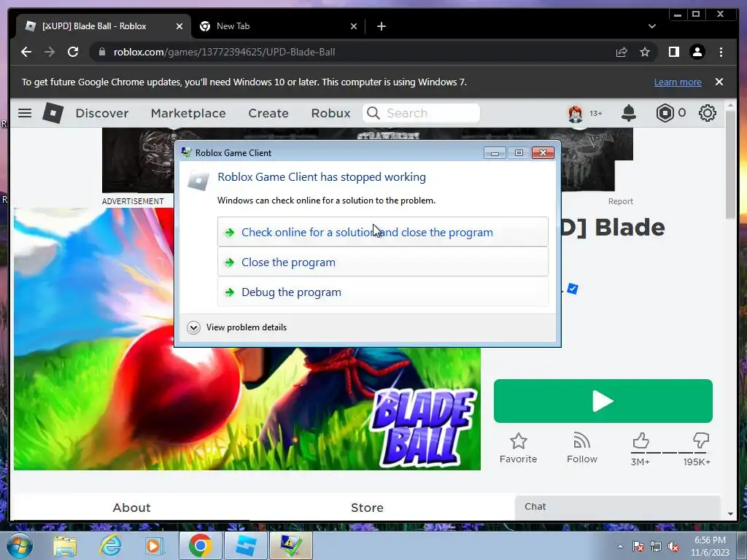Open the Roblox hamburger navigation menu
Image resolution: width=747 pixels, height=560 pixels.
coord(25,113)
